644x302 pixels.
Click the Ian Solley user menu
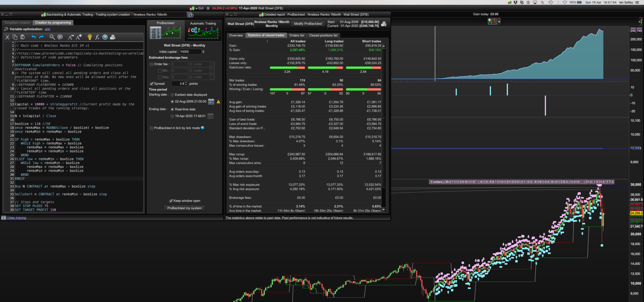(626, 2)
